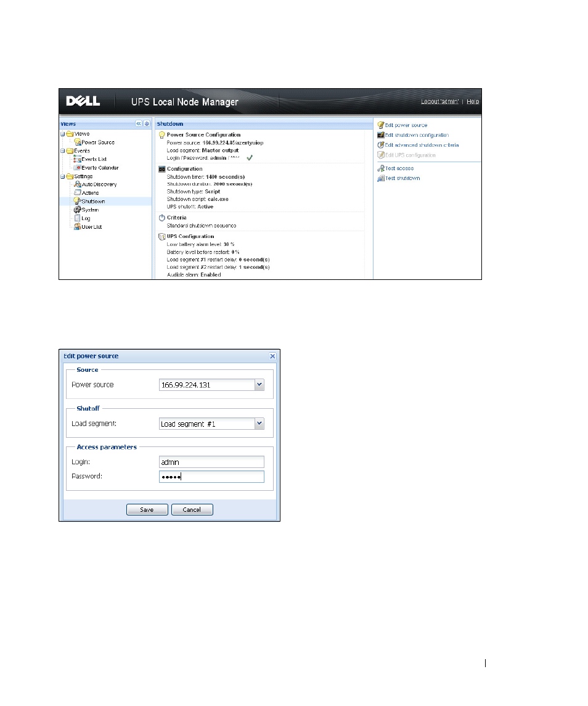The image size is (588, 706).
Task: Open the Power source dropdown arrow
Action: pos(259,385)
